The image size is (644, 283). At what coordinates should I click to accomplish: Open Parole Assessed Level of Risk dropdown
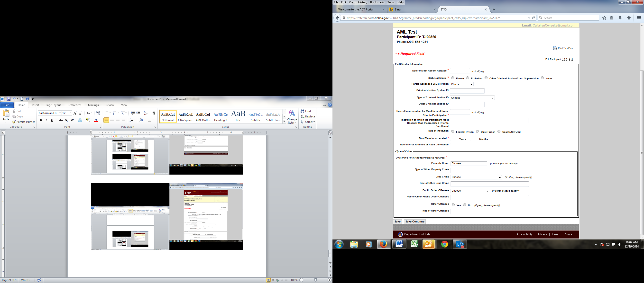(x=462, y=84)
